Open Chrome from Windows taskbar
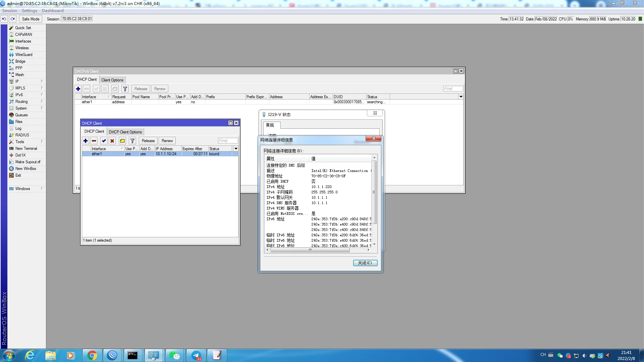Screen dimensions: 644x362 click(x=92, y=355)
